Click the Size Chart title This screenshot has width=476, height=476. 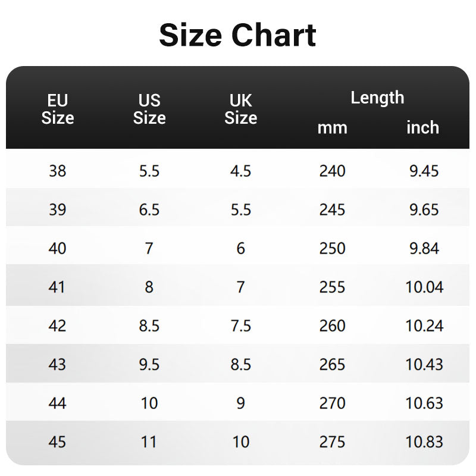[237, 35]
